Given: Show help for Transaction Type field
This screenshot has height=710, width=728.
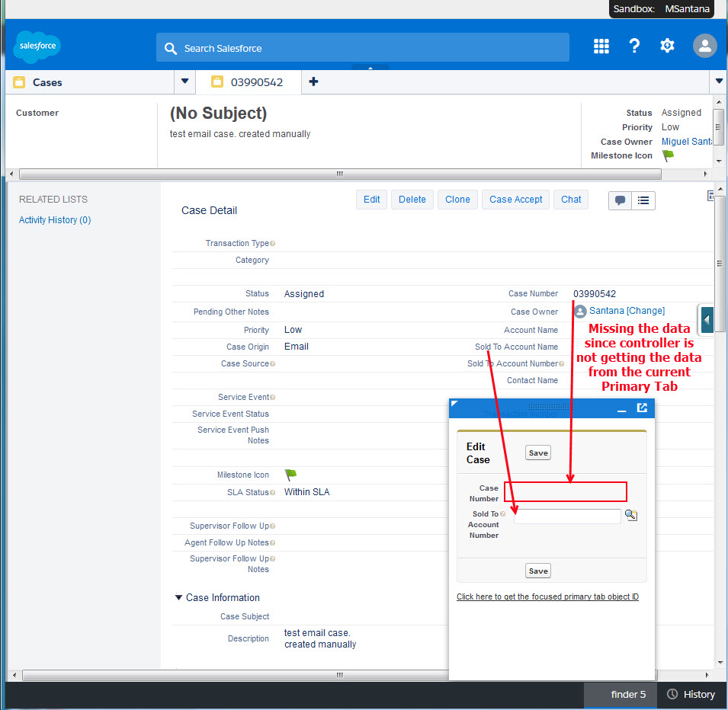Looking at the screenshot, I should tap(273, 243).
